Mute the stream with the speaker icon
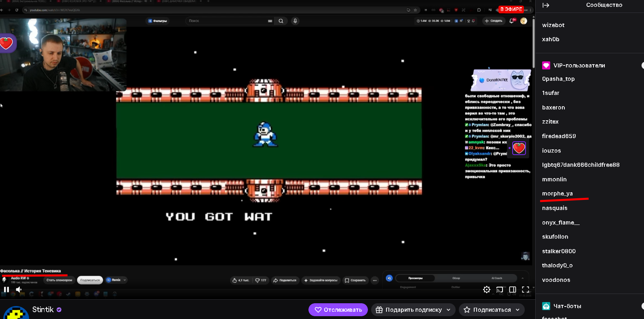This screenshot has height=319, width=644. pyautogui.click(x=19, y=290)
